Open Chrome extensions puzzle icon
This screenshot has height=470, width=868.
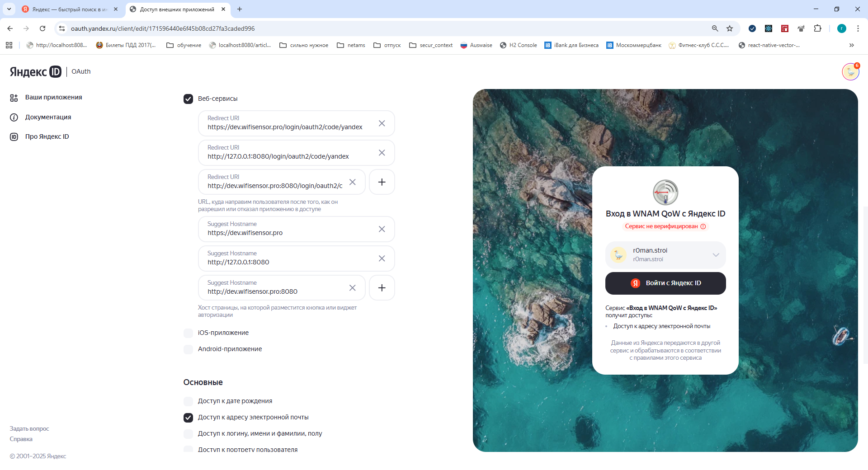[x=817, y=28]
